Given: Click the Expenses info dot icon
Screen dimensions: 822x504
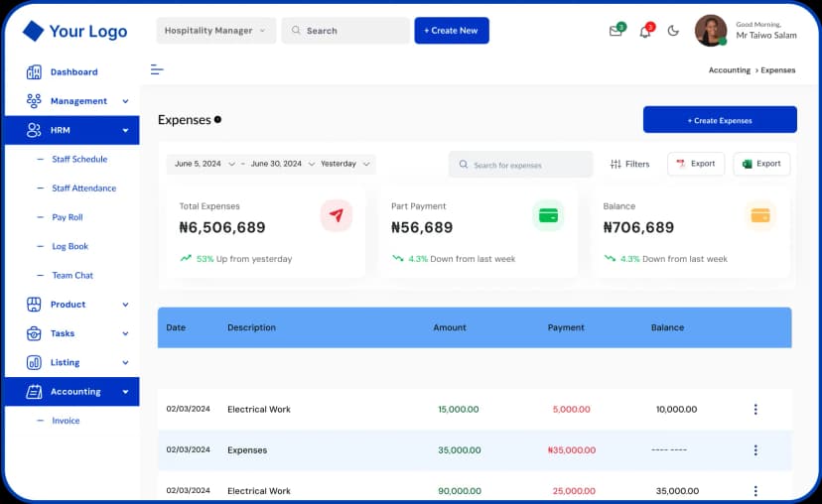Looking at the screenshot, I should 217,119.
